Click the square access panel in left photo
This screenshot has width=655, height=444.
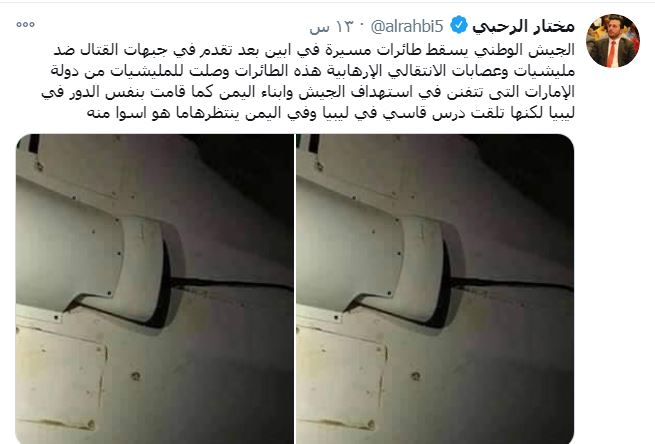tap(61, 378)
